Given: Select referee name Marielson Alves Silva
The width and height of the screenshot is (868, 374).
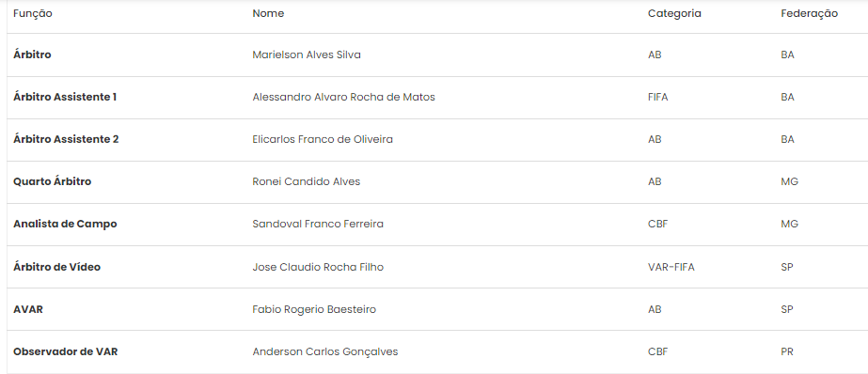Looking at the screenshot, I should tap(307, 55).
